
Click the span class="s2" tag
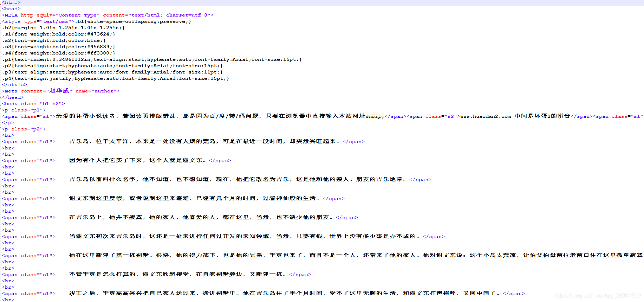[x=434, y=116]
